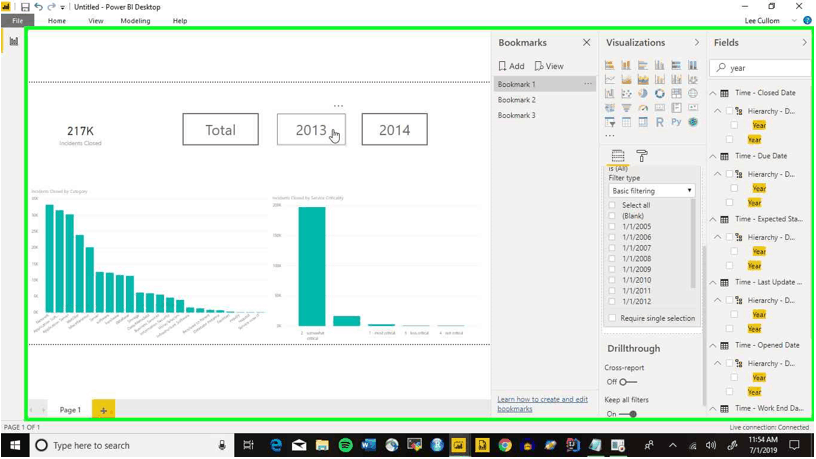Select the donut chart visualization

click(659, 94)
